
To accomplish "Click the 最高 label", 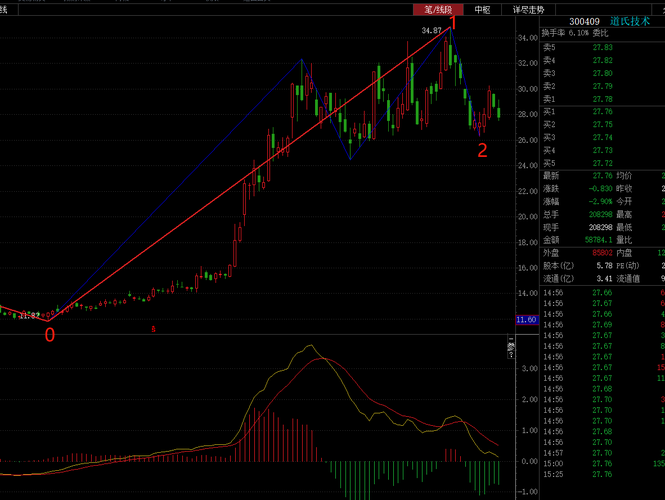I will 624,215.
